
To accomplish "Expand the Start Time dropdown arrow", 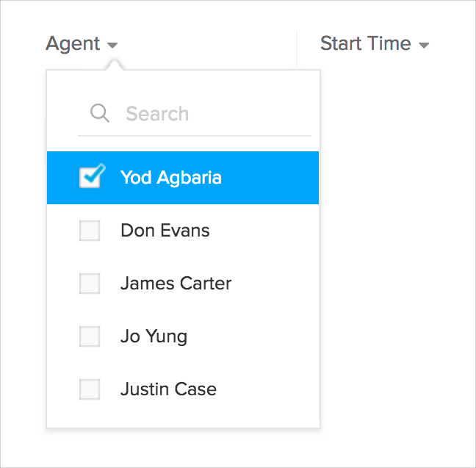I will (x=424, y=46).
